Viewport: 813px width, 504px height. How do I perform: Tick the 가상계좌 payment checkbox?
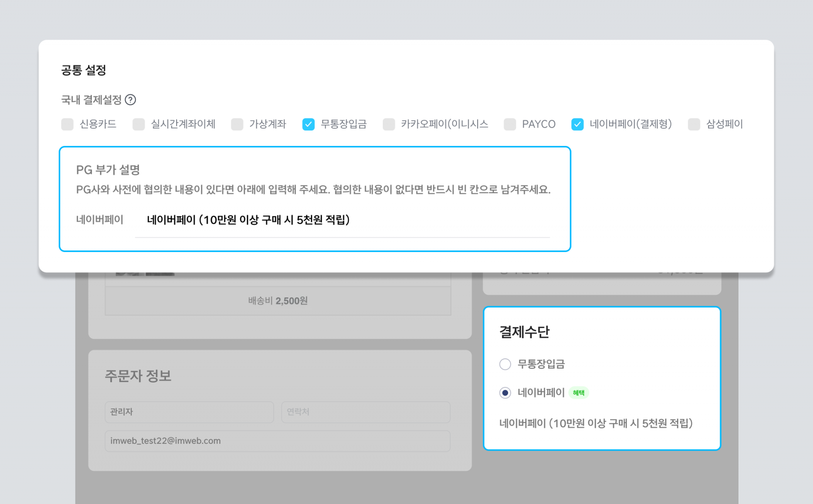[237, 124]
